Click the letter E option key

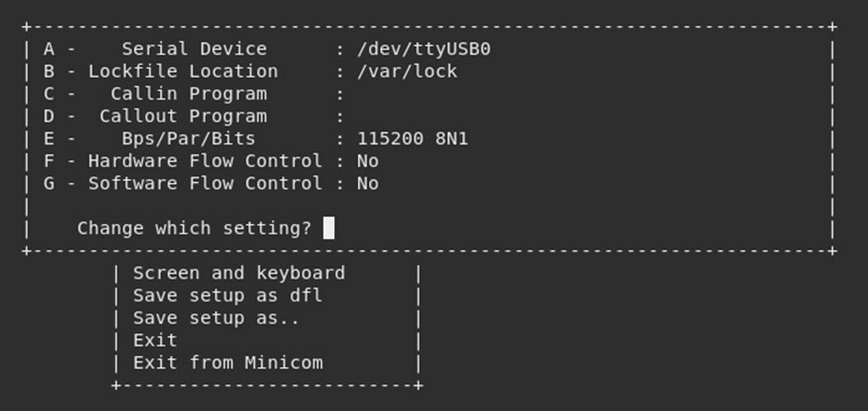[x=49, y=138]
